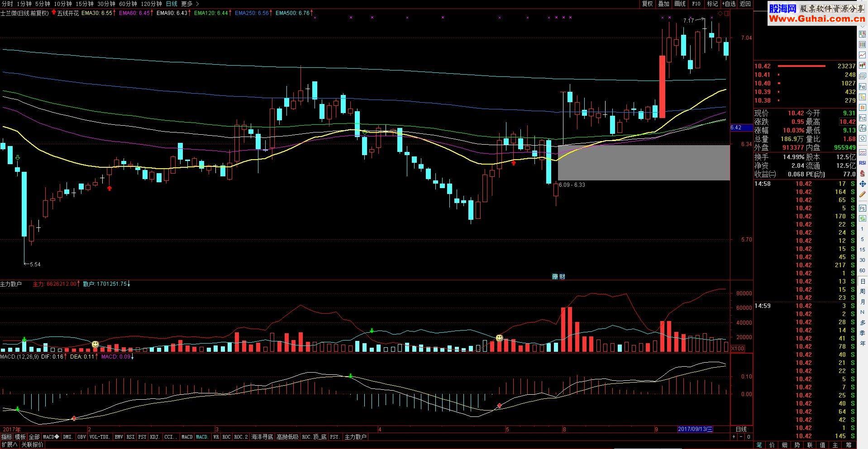Click the f(x) formula sidebar icon
This screenshot has width=868, height=449.
point(863,128)
